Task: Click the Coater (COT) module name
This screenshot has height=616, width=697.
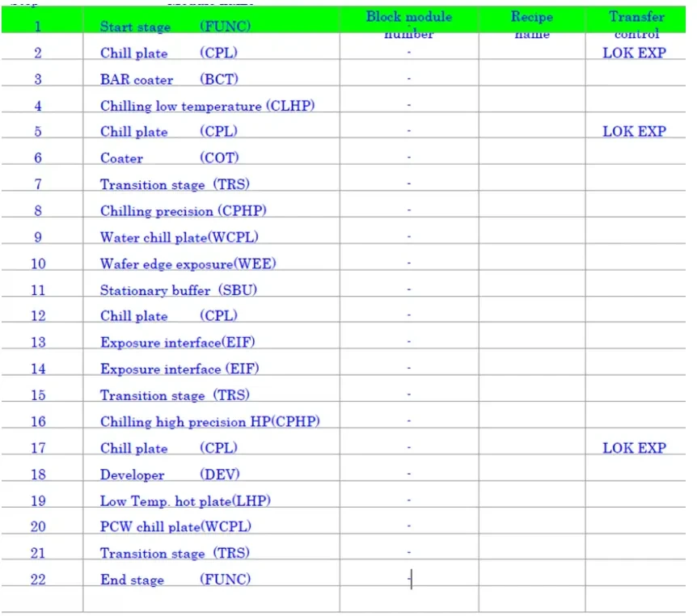Action: pos(169,158)
